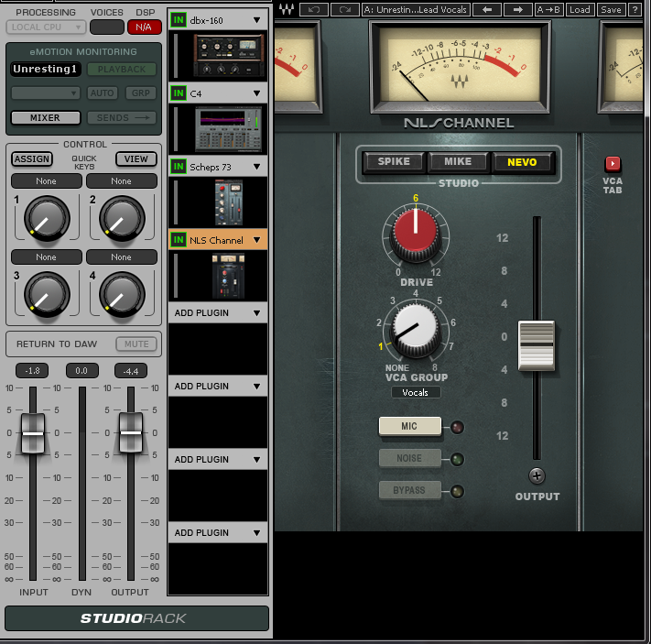This screenshot has width=651, height=644.
Task: Toggle NLS Channel IN bypass button
Action: click(179, 240)
